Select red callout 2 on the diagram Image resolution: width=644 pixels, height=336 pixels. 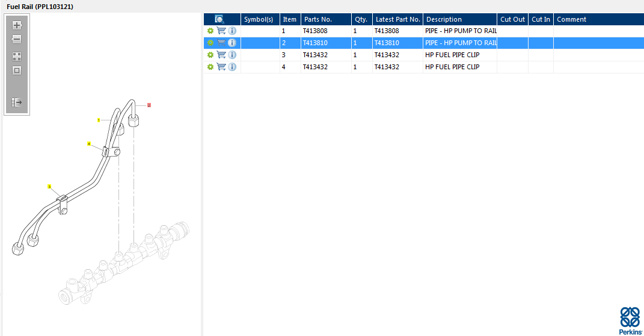point(149,105)
